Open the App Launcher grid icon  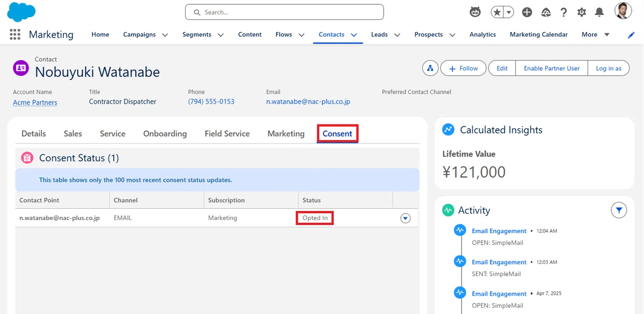pos(15,34)
